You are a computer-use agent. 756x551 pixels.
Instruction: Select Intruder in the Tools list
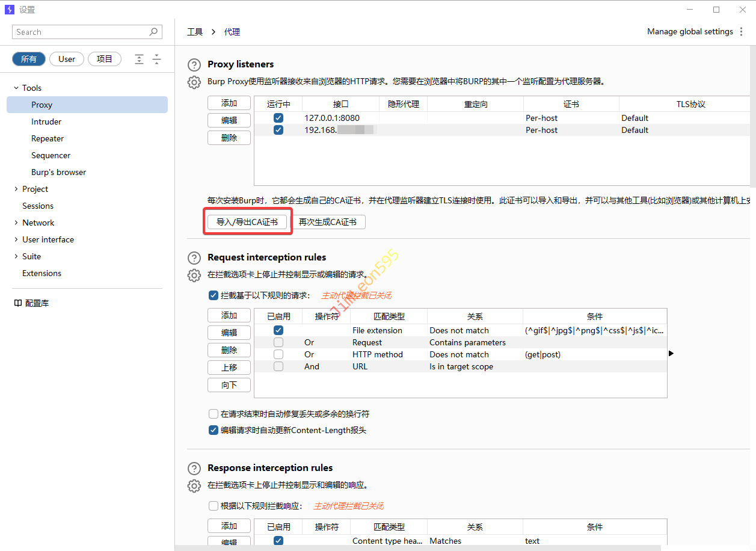[x=46, y=122]
